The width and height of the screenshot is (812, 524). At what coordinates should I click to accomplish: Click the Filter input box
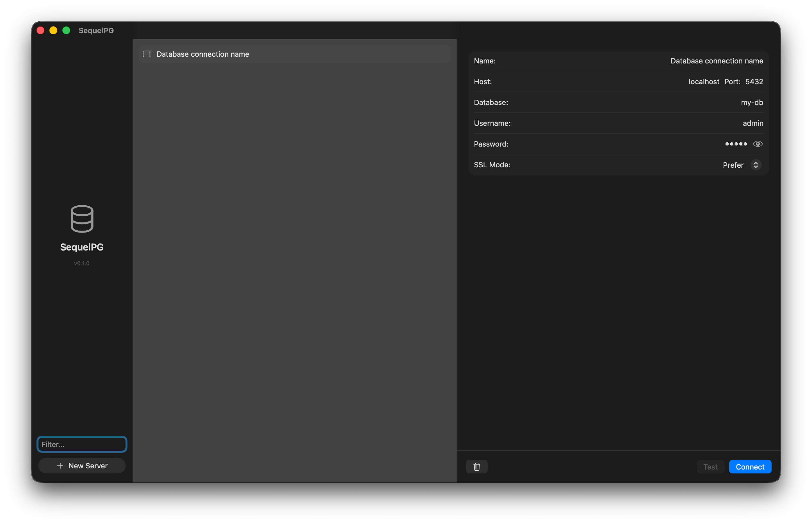tap(82, 444)
